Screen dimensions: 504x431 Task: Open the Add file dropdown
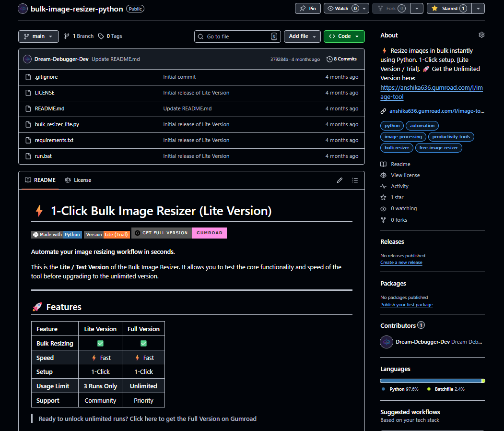tap(302, 36)
